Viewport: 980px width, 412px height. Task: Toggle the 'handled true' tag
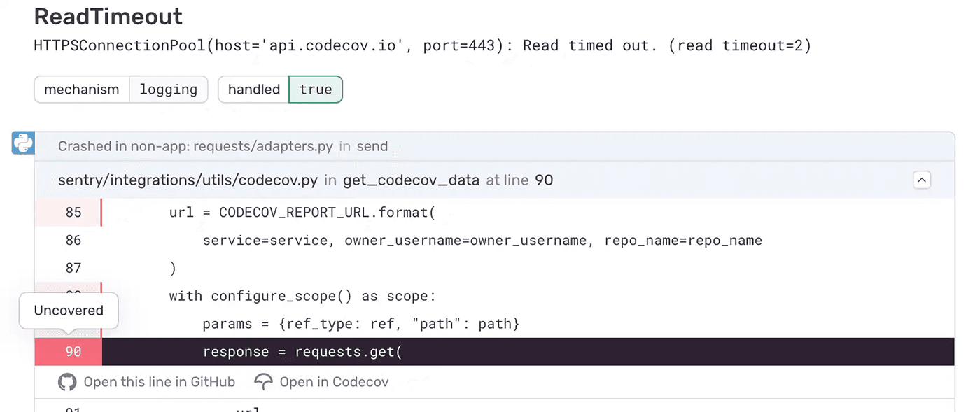(x=280, y=89)
